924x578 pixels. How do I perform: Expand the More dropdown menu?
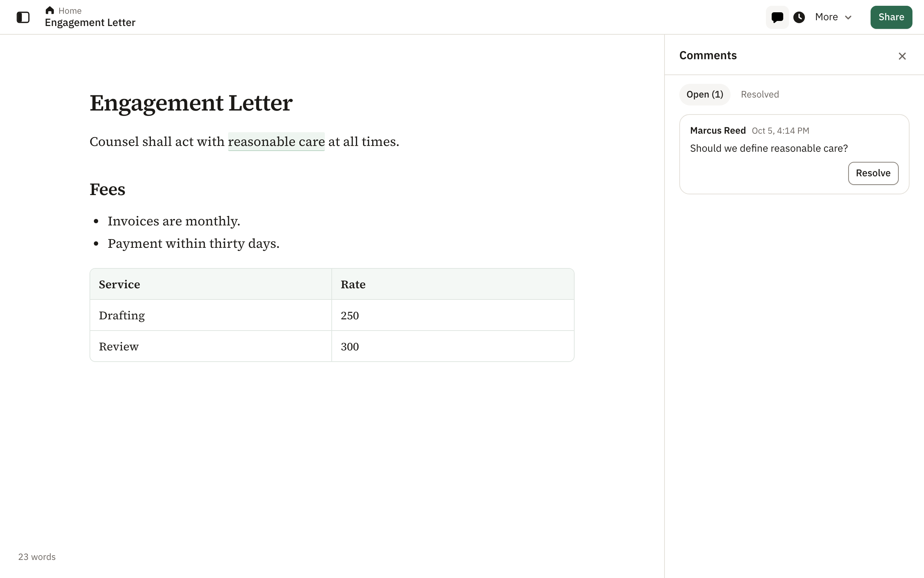coord(833,17)
